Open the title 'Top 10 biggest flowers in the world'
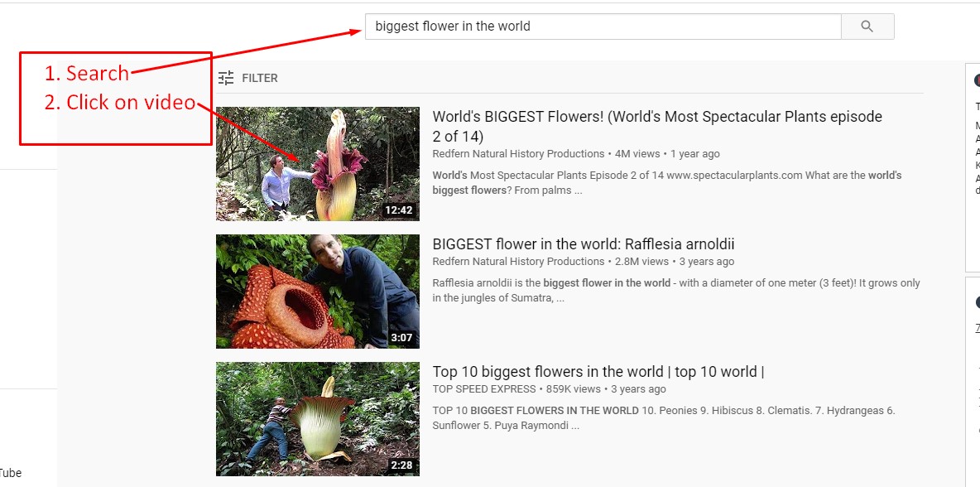 598,372
